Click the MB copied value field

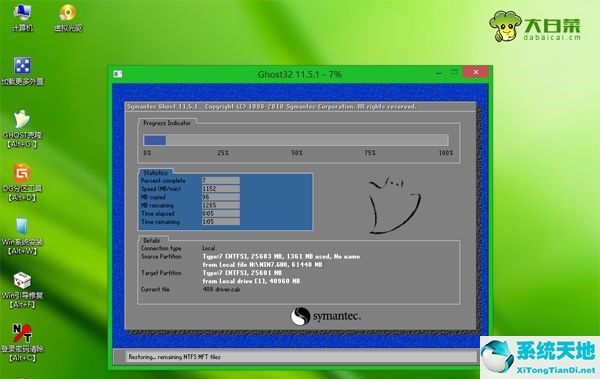coord(221,197)
